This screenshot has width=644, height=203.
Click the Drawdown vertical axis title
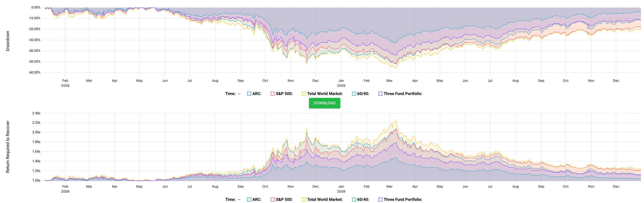8,41
